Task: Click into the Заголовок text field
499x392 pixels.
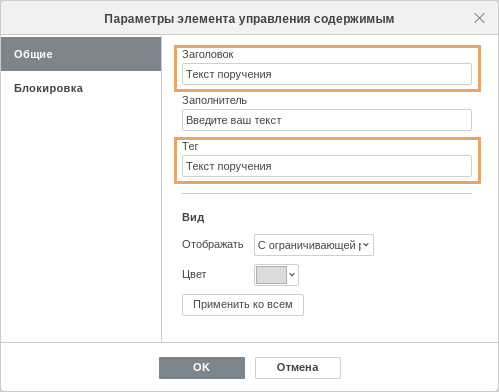Action: pos(327,74)
